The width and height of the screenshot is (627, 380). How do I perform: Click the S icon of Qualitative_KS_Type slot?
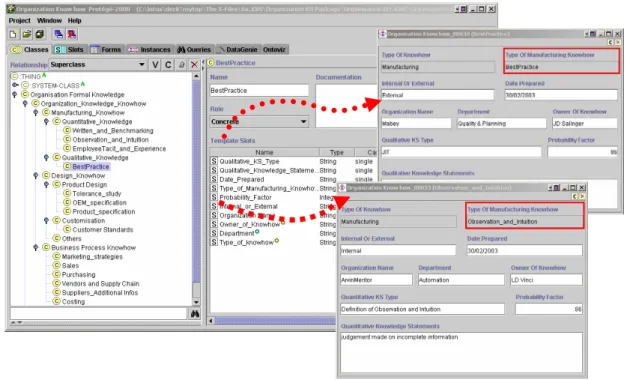pos(214,161)
